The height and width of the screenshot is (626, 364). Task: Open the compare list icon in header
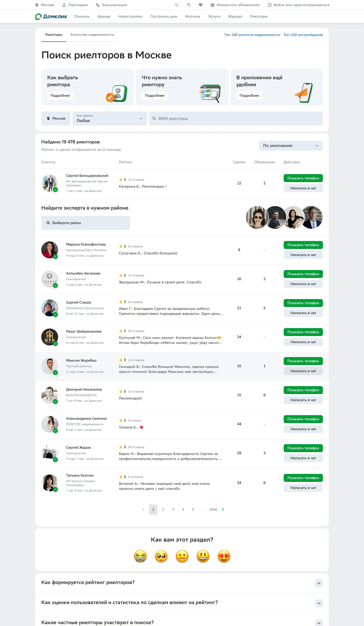(x=188, y=5)
